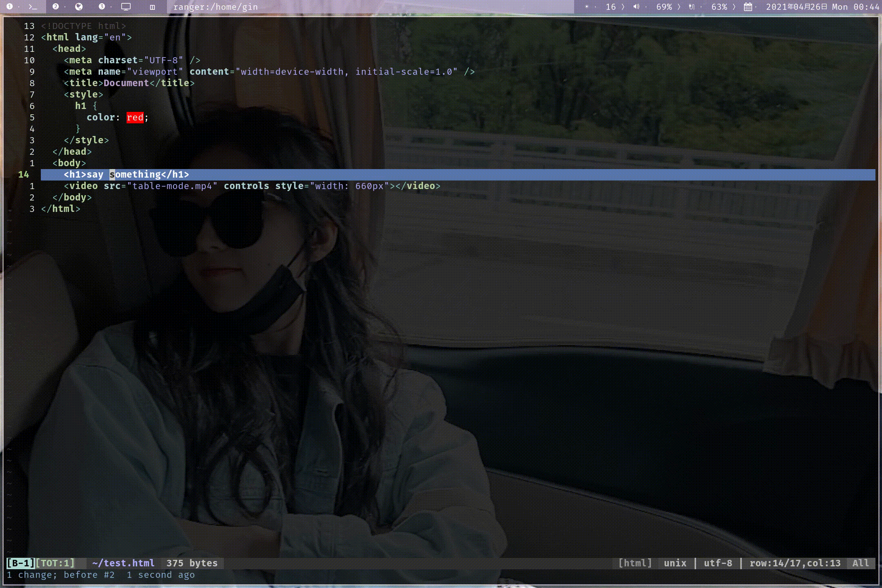Viewport: 882px width, 588px height.
Task: Click the utf-8 encoding indicator
Action: [718, 563]
